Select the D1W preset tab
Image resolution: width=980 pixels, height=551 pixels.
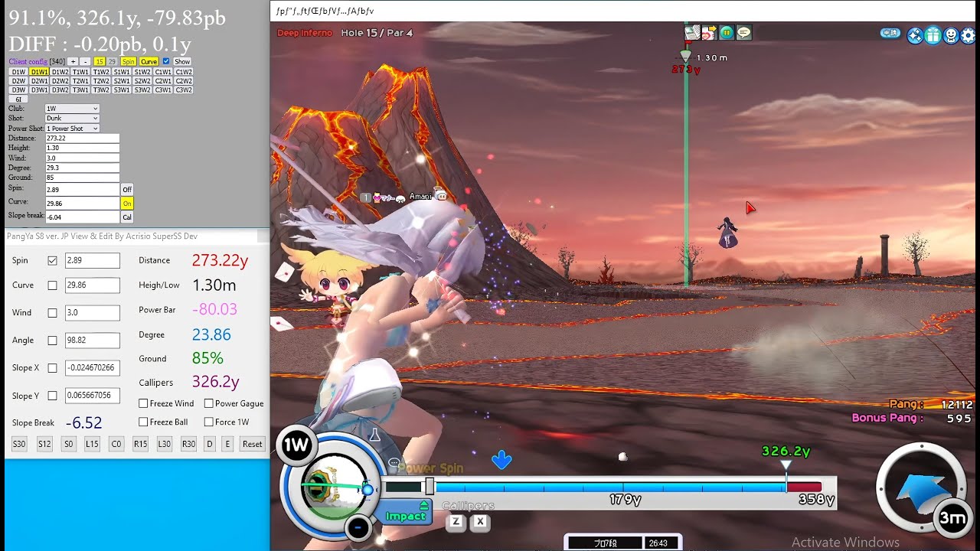tap(18, 72)
